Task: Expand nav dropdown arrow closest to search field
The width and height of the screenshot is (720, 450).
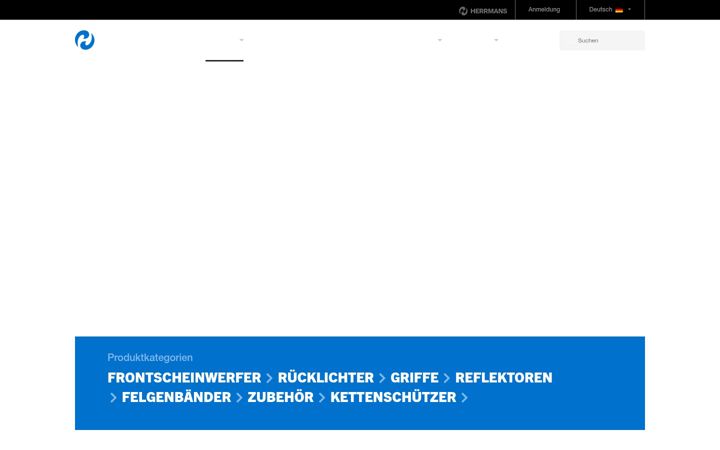Action: (496, 40)
